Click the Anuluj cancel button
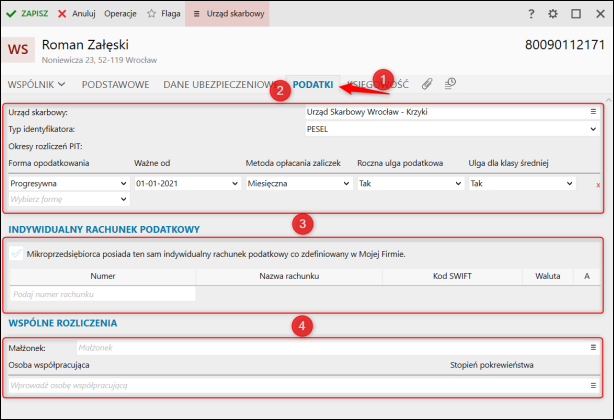 pyautogui.click(x=77, y=14)
